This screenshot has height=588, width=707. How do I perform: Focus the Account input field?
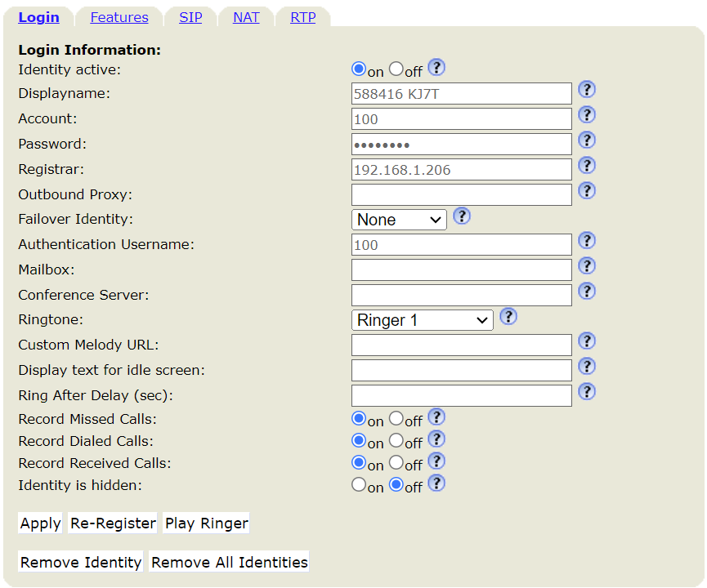[461, 119]
